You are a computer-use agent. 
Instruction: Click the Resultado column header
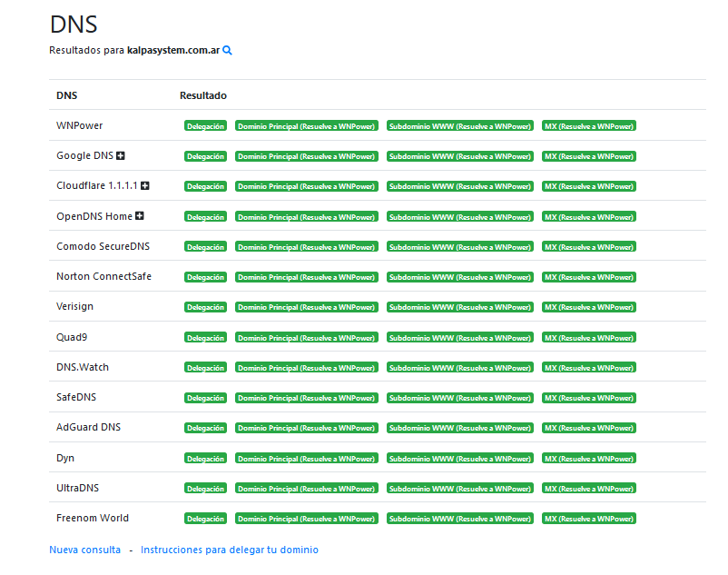(x=203, y=95)
